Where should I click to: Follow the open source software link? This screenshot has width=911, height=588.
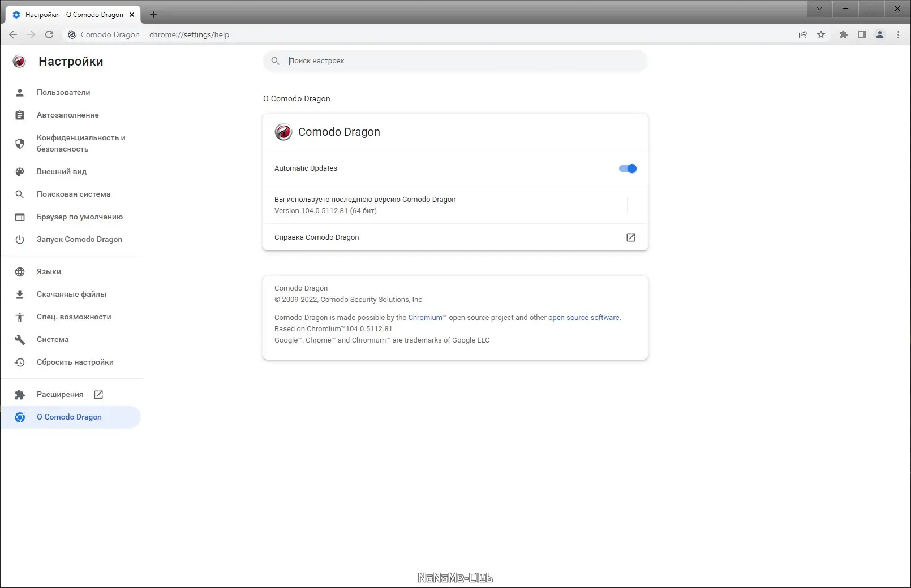[x=583, y=317]
